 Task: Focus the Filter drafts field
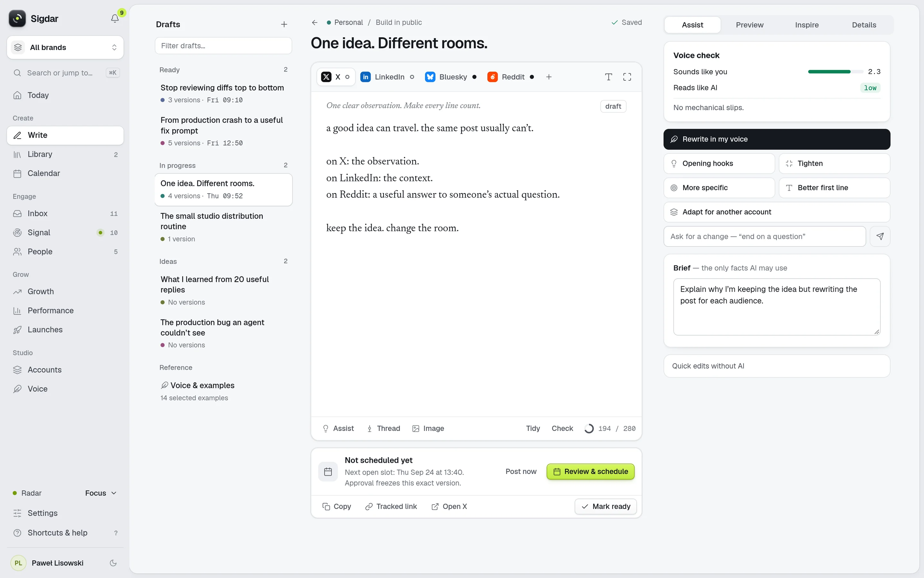point(223,46)
